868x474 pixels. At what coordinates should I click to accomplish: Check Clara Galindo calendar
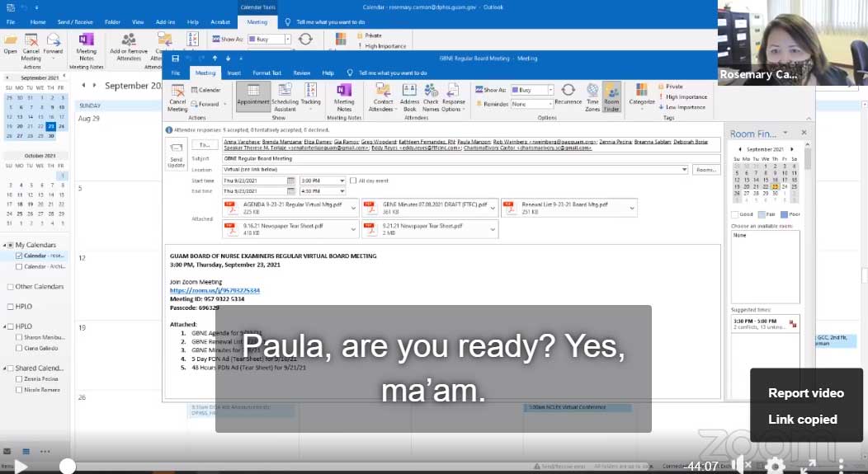19,348
